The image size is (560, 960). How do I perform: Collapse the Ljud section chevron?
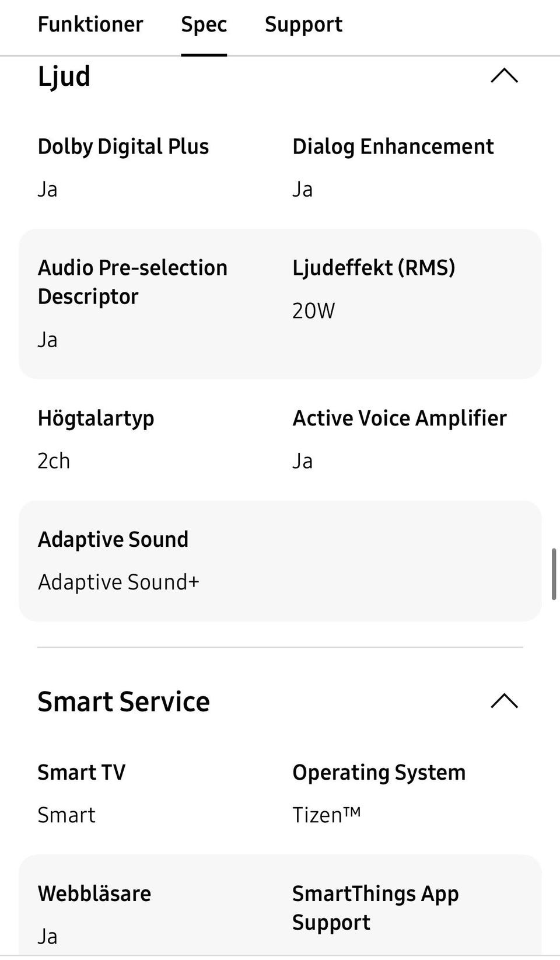(x=504, y=76)
